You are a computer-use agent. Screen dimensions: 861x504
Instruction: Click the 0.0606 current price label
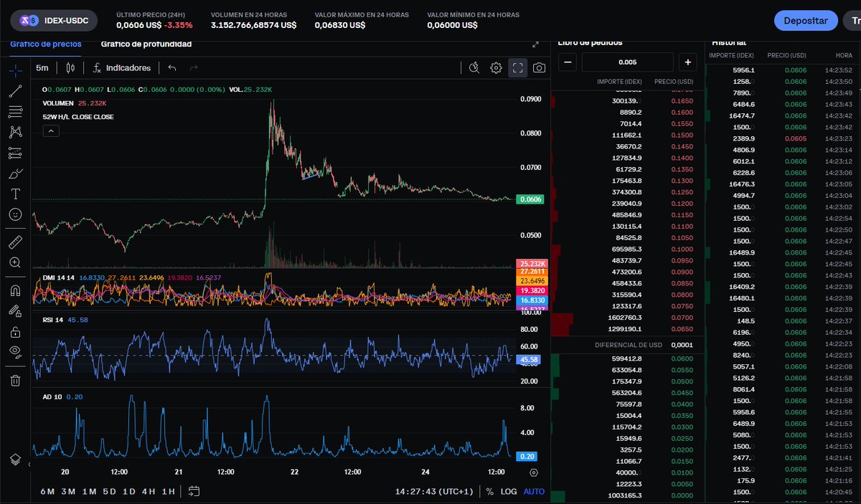(x=530, y=199)
